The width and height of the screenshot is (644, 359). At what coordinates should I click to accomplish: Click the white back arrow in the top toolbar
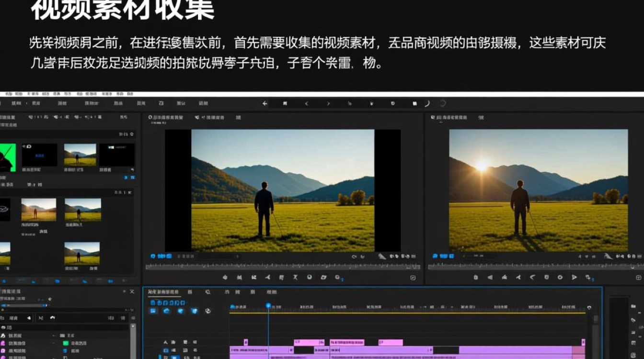265,103
